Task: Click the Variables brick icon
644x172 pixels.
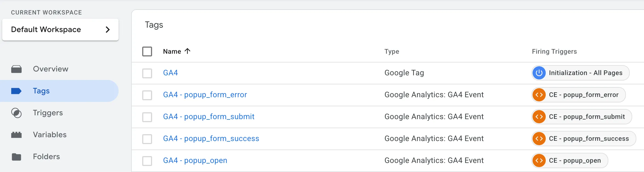Action: (16, 135)
